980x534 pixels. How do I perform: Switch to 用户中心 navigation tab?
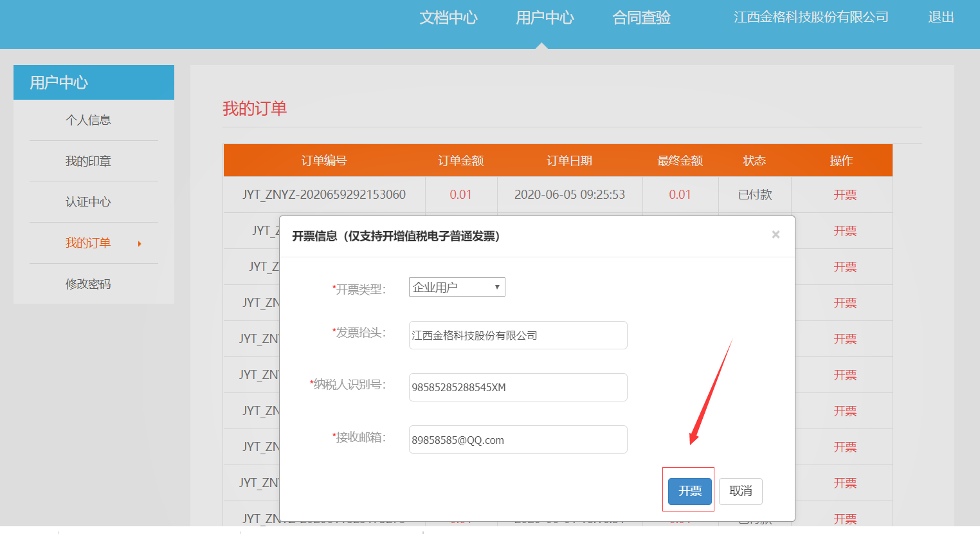click(545, 18)
